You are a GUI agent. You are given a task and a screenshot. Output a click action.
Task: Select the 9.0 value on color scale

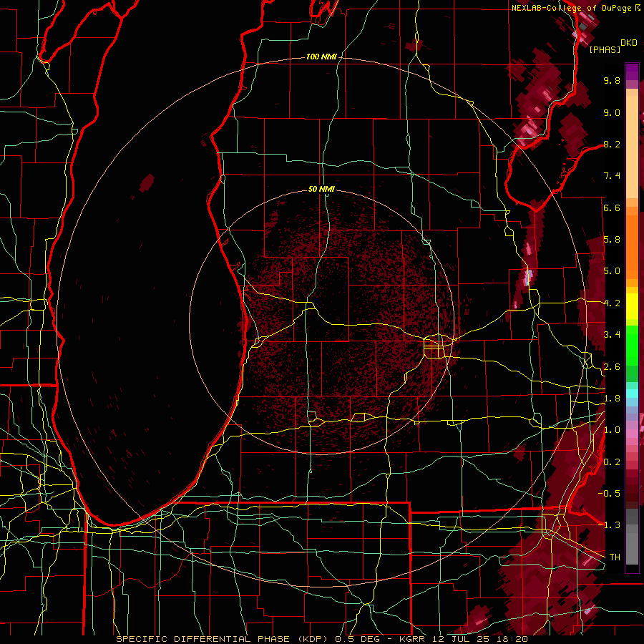pyautogui.click(x=612, y=112)
